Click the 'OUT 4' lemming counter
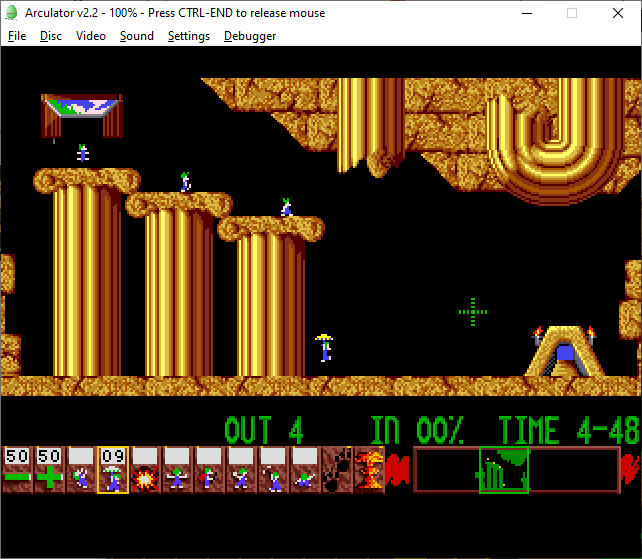The width and height of the screenshot is (642, 559). click(x=264, y=430)
